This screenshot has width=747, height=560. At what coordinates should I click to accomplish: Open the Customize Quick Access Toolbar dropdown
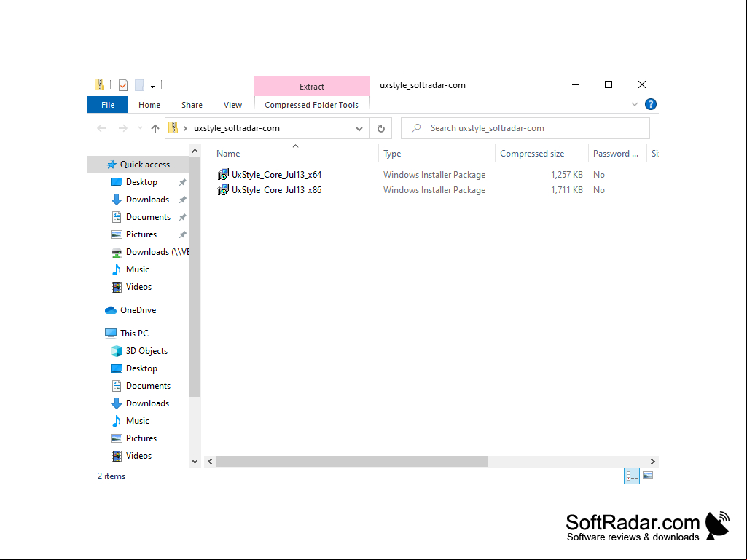tap(152, 86)
